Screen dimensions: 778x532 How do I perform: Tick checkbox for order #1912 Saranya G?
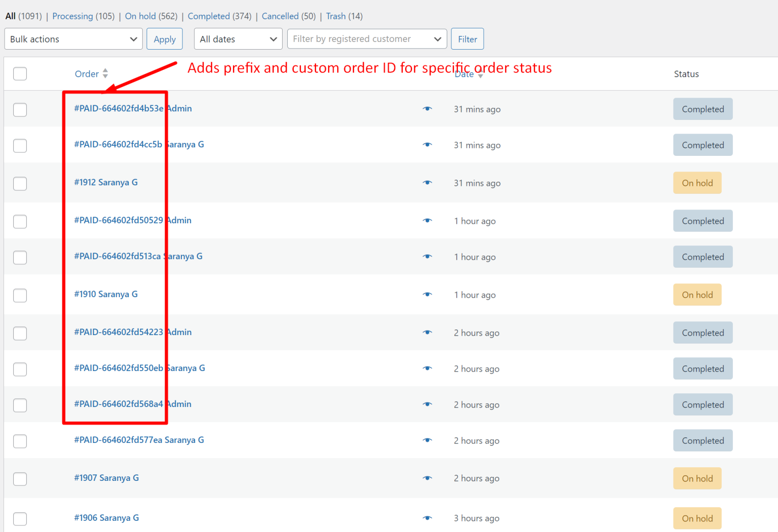click(20, 183)
